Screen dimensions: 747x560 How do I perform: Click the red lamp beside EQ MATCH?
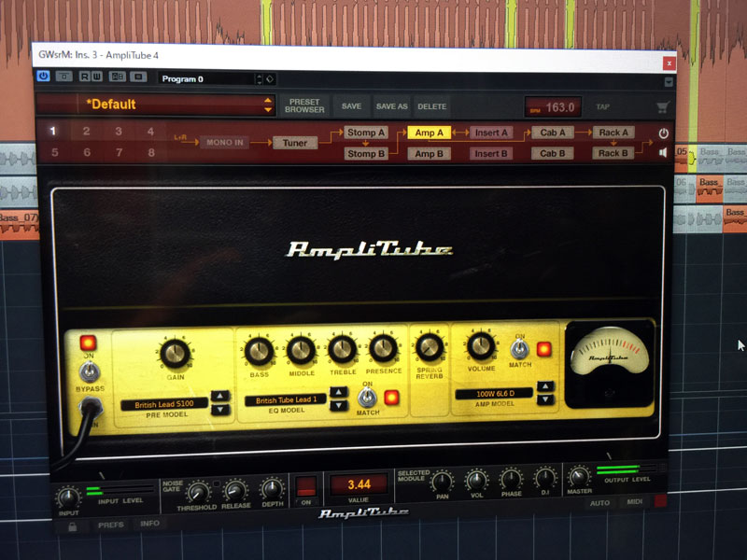point(391,398)
